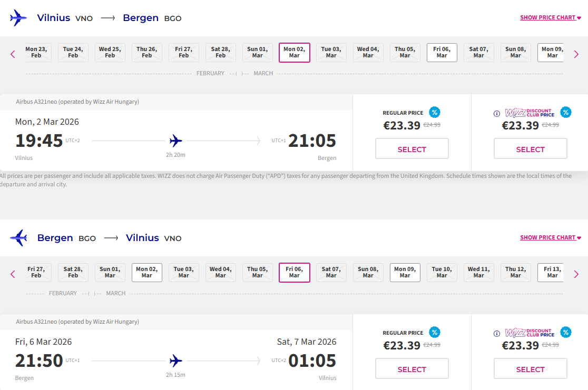Expand the Vilnius to Bergen price chart
The image size is (588, 390).
[550, 17]
